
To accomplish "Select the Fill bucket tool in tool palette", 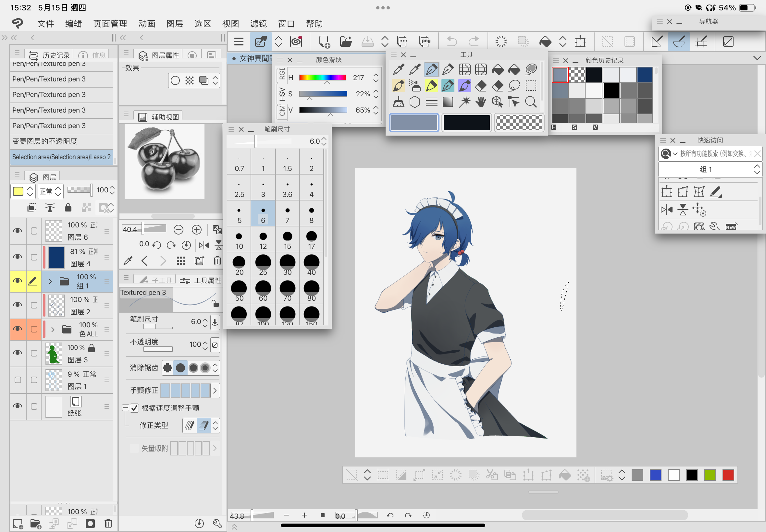I will point(498,70).
